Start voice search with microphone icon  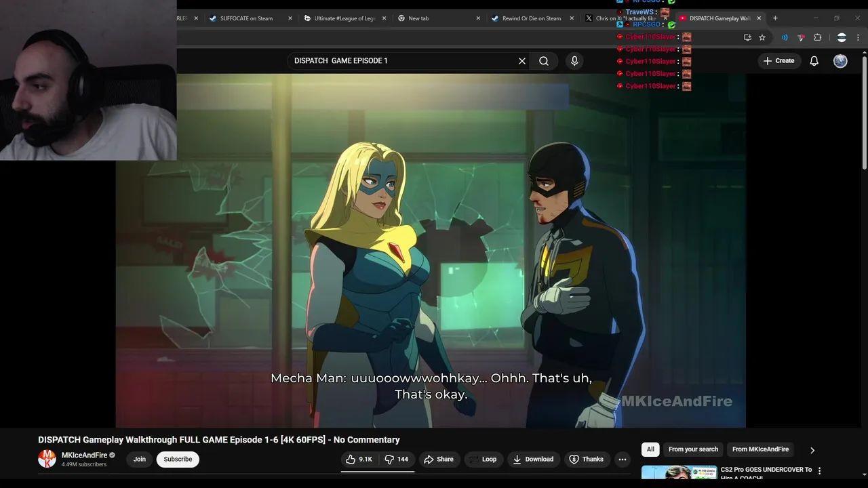[574, 61]
